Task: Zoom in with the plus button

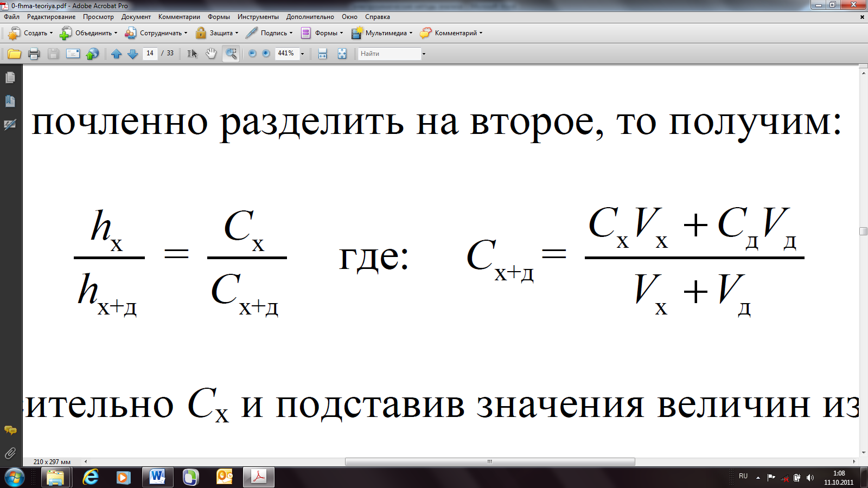Action: (266, 53)
